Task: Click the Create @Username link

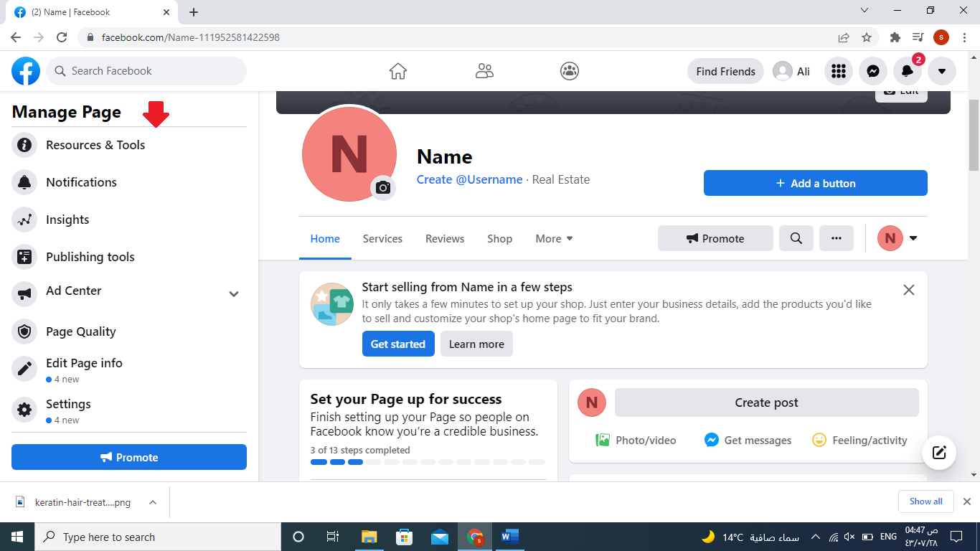Action: pyautogui.click(x=470, y=179)
